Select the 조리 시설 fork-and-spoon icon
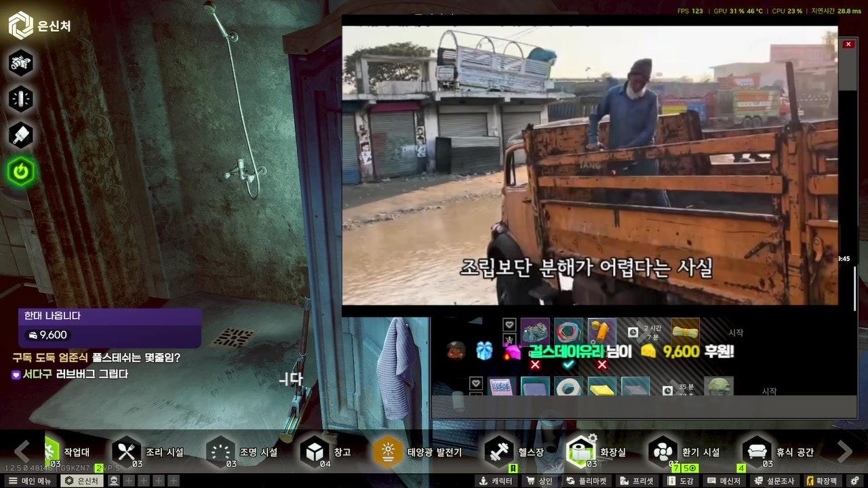This screenshot has height=488, width=868. pyautogui.click(x=126, y=452)
